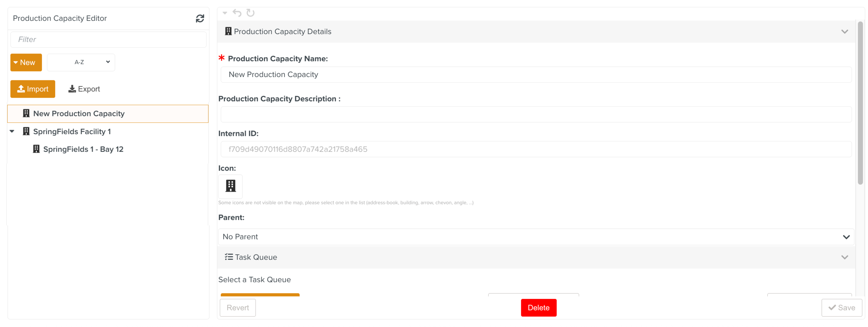The width and height of the screenshot is (868, 327).
Task: Click the Export button
Action: [84, 89]
